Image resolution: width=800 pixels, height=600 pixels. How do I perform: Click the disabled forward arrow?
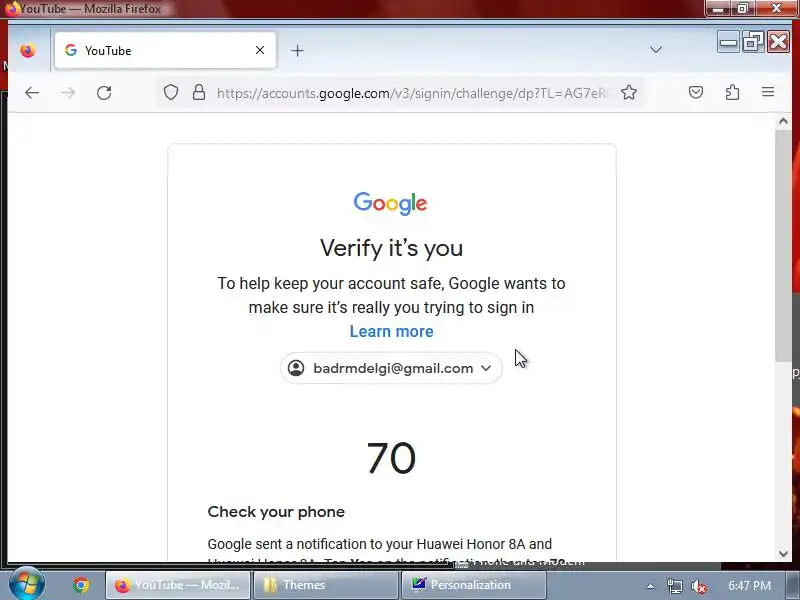pos(68,93)
